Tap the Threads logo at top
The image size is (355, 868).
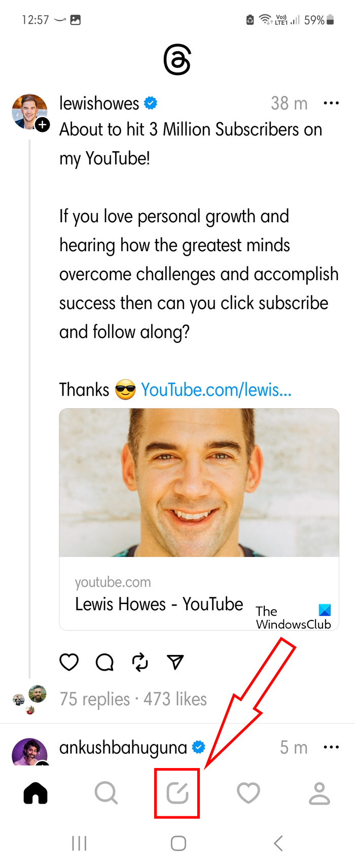coord(177,60)
